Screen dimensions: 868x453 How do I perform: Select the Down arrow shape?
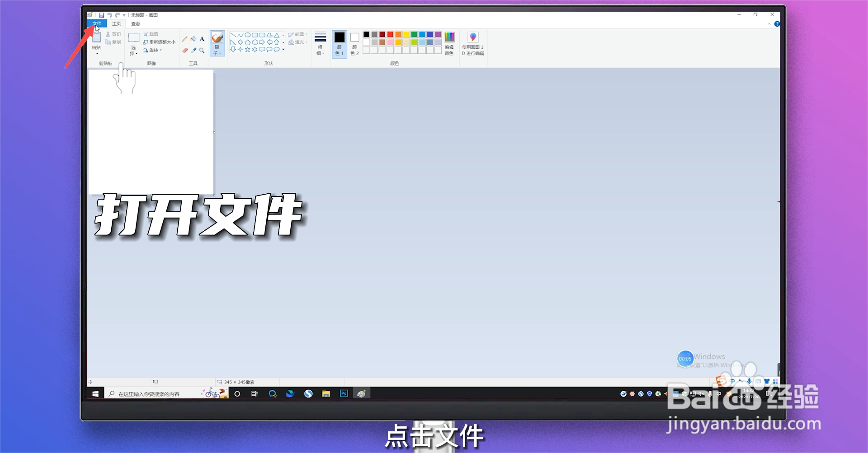click(x=233, y=50)
